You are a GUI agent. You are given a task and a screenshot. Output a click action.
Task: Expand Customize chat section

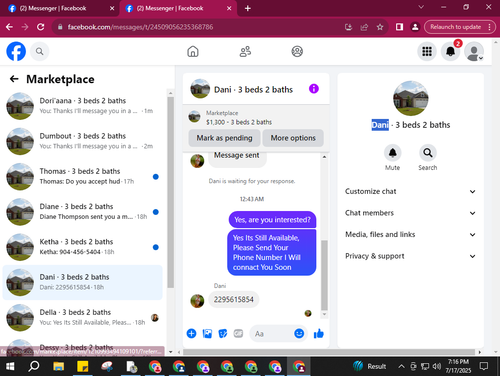[410, 191]
